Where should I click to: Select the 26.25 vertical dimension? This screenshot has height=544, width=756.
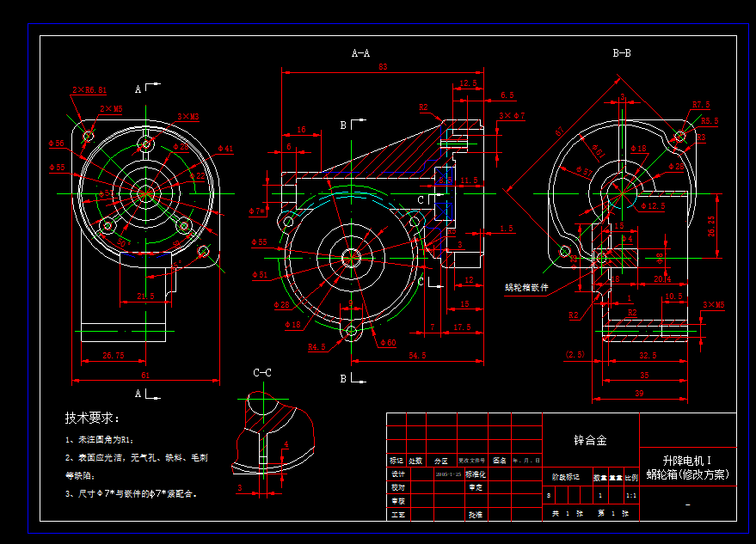(711, 226)
